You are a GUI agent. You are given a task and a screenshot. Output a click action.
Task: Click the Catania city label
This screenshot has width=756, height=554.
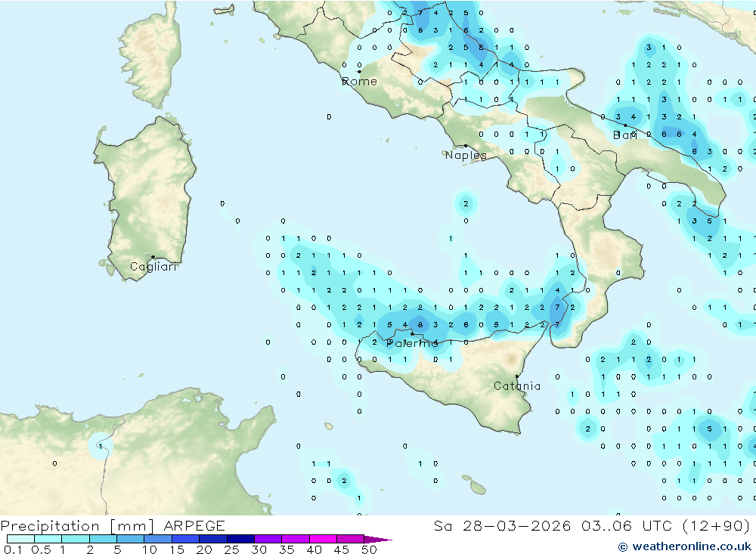point(517,385)
